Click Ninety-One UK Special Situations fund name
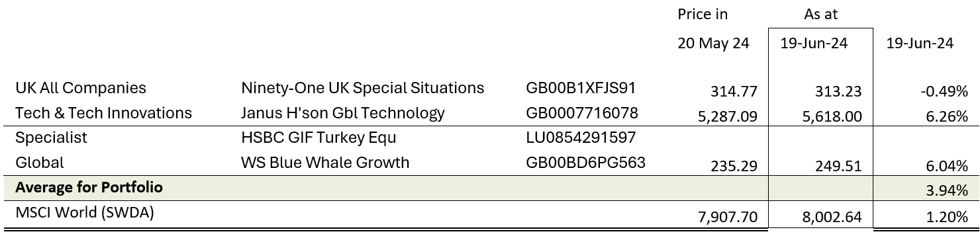The height and width of the screenshot is (240, 980). (363, 88)
